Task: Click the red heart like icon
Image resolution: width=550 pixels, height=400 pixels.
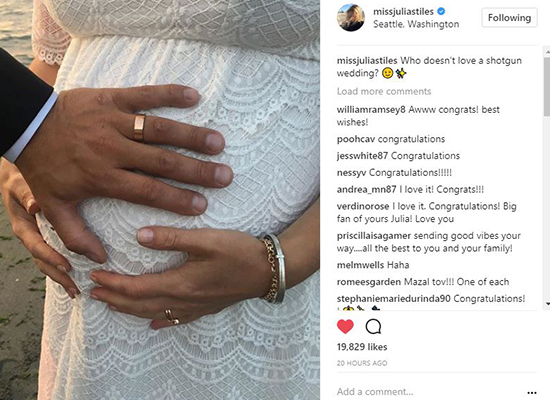Action: [345, 327]
